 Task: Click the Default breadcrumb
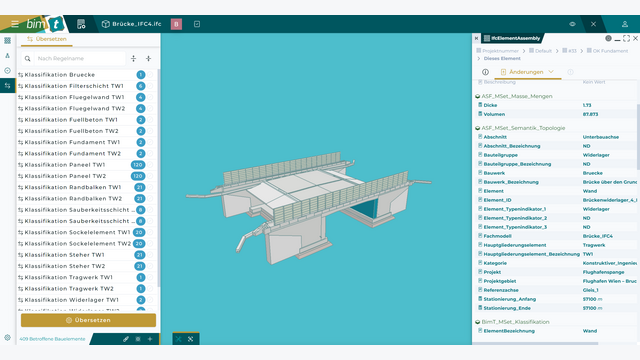[x=540, y=51]
